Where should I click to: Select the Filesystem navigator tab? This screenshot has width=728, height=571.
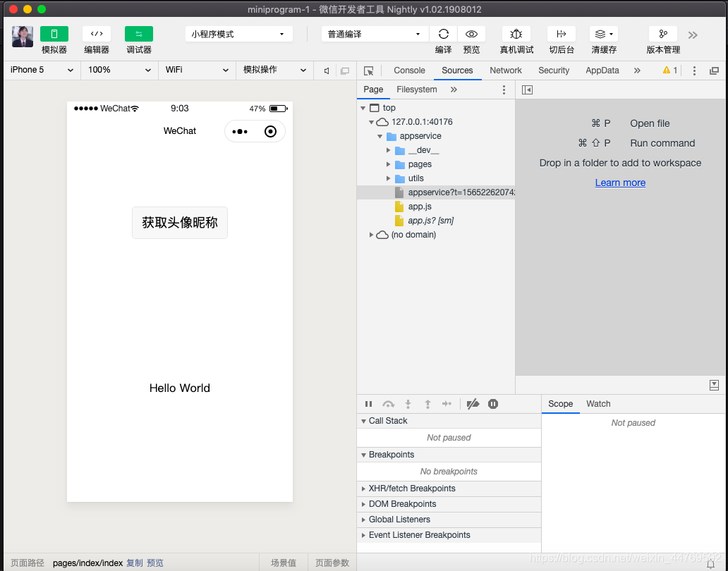(416, 90)
